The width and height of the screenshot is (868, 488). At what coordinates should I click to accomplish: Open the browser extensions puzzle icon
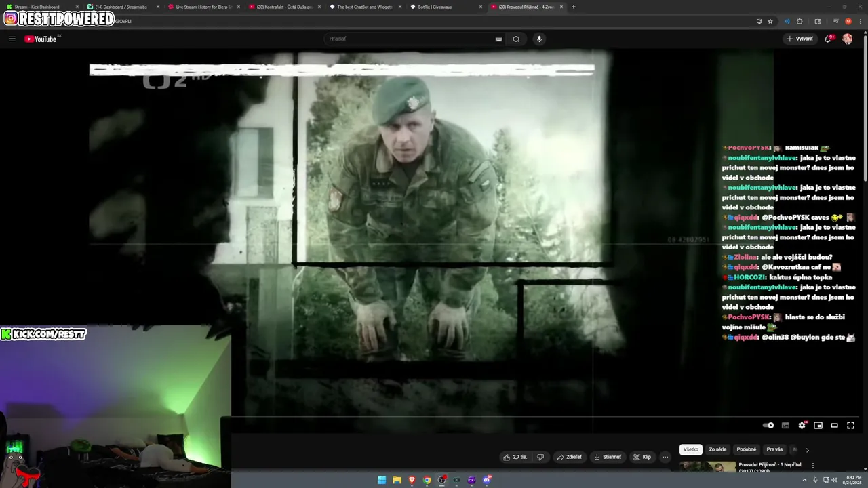pyautogui.click(x=800, y=21)
